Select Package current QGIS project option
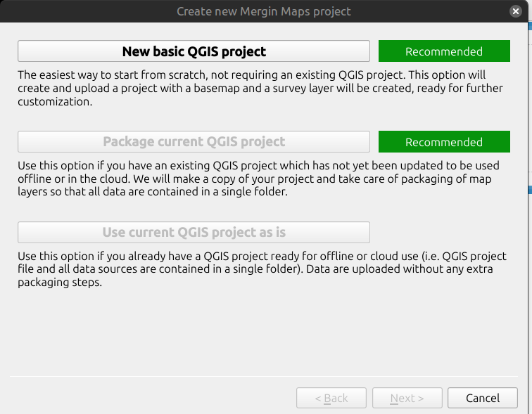 click(x=194, y=141)
